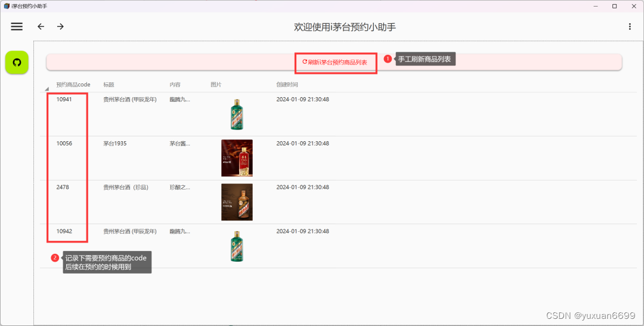Open 珍品 product thumbnail in row 2478

click(x=237, y=202)
